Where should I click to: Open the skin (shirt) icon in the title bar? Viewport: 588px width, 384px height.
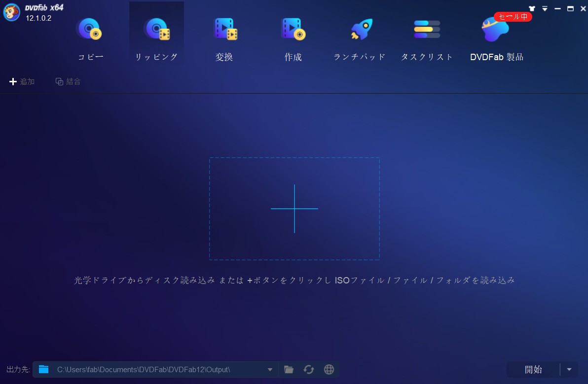click(532, 8)
